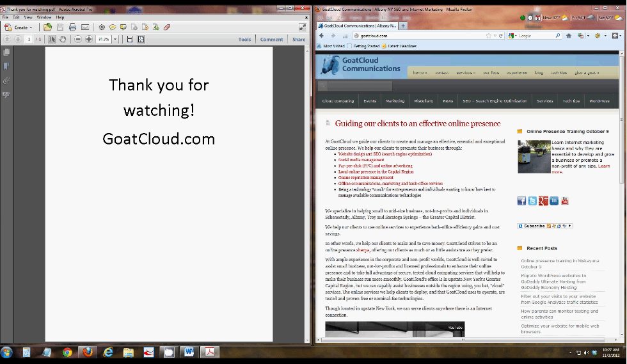Open the LinkedIn social icon
This screenshot has width=627, height=364.
tap(554, 201)
